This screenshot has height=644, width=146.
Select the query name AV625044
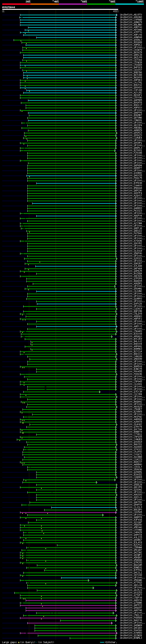(8, 8)
